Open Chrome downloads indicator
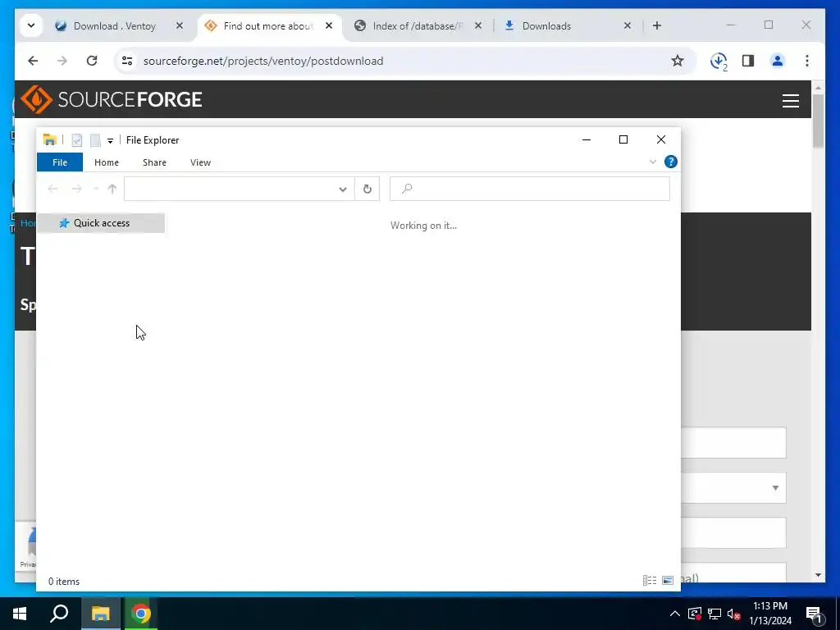This screenshot has width=840, height=630. point(719,62)
